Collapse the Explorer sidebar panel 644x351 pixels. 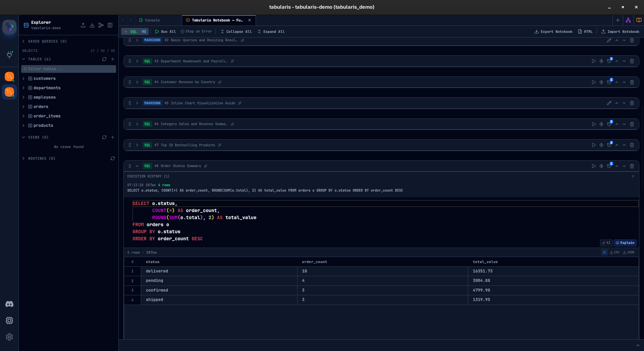(x=110, y=25)
